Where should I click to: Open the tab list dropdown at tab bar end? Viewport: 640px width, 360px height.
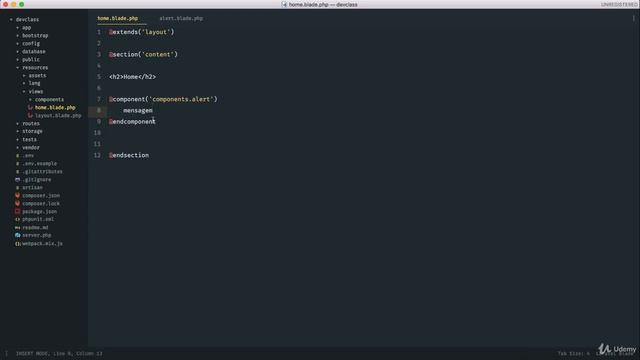coord(633,18)
